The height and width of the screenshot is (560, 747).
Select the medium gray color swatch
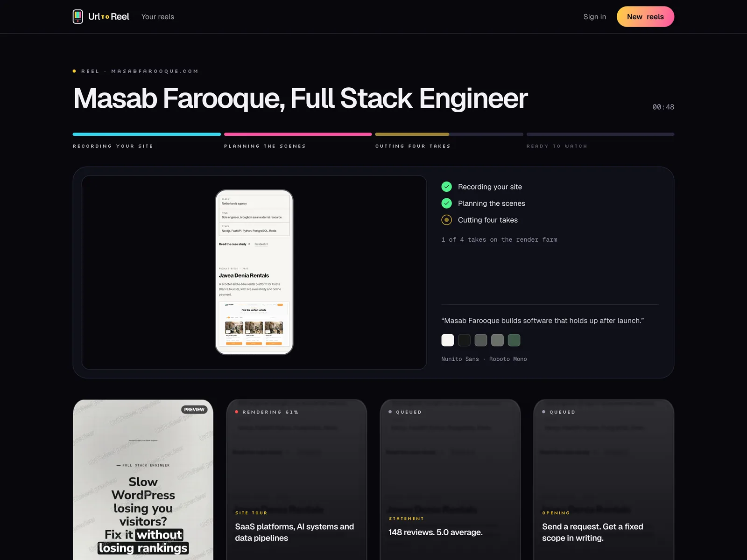497,340
